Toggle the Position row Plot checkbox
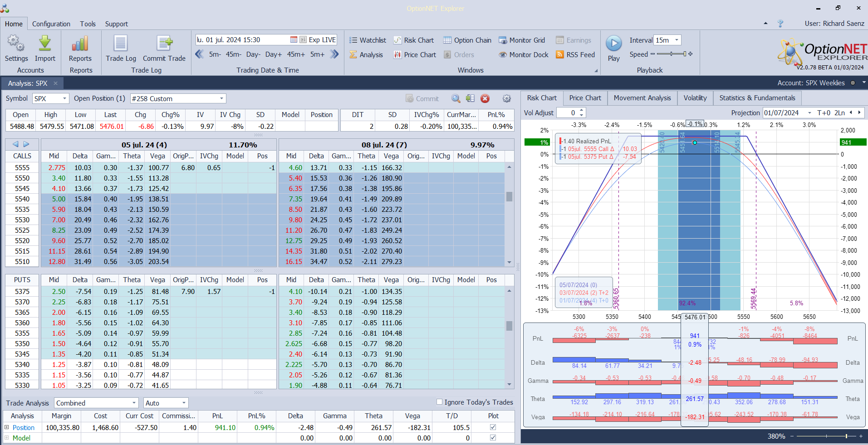Viewport: 868px width, 445px height. point(493,427)
